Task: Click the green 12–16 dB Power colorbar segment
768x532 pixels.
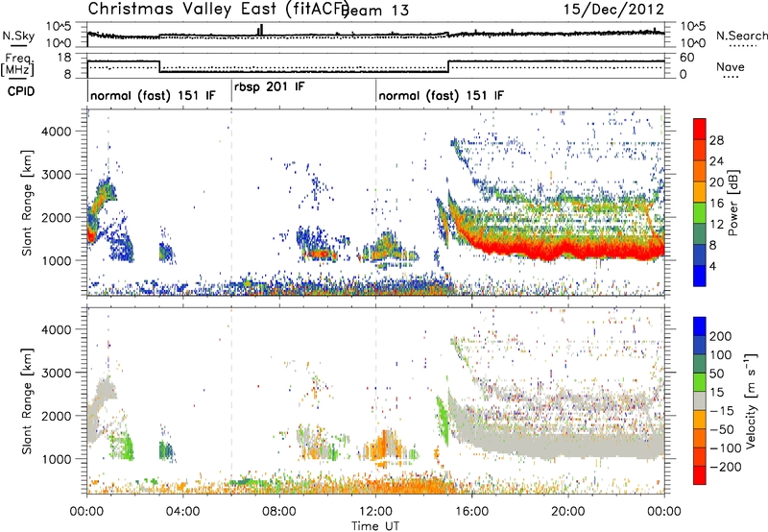Action: coord(700,213)
